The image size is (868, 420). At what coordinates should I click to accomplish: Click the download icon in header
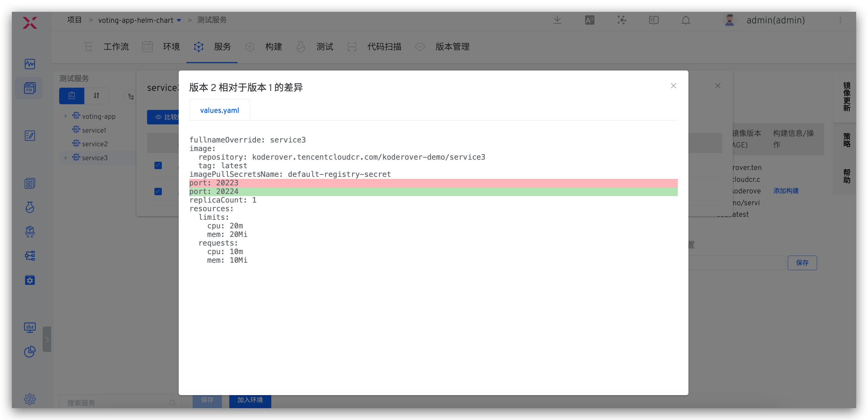[557, 20]
